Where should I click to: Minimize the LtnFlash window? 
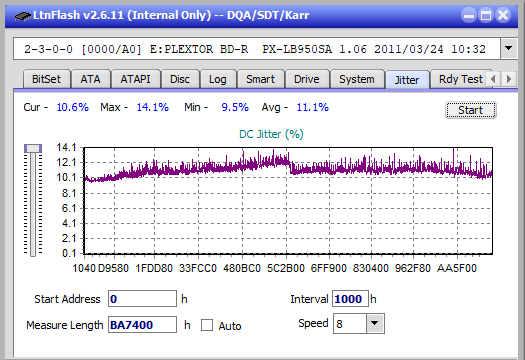point(469,15)
